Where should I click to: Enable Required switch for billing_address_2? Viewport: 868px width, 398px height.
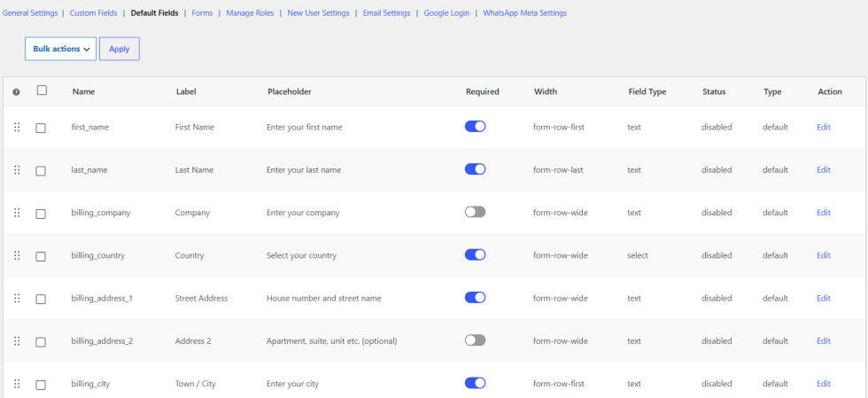tap(475, 340)
